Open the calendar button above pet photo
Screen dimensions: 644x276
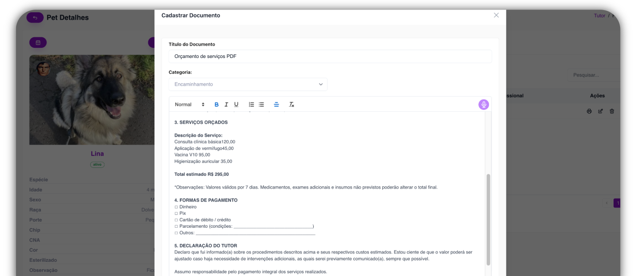pos(38,42)
